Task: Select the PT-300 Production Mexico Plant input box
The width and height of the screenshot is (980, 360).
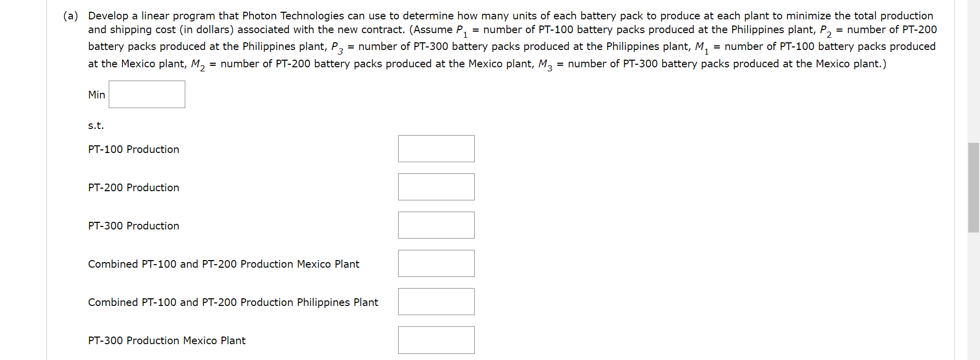Action: (x=436, y=340)
